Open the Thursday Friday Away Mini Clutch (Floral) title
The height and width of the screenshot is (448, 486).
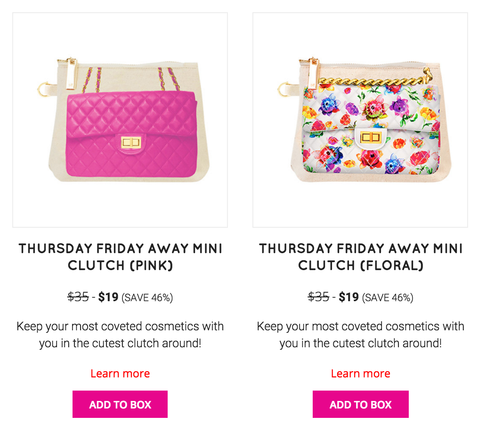coord(360,257)
